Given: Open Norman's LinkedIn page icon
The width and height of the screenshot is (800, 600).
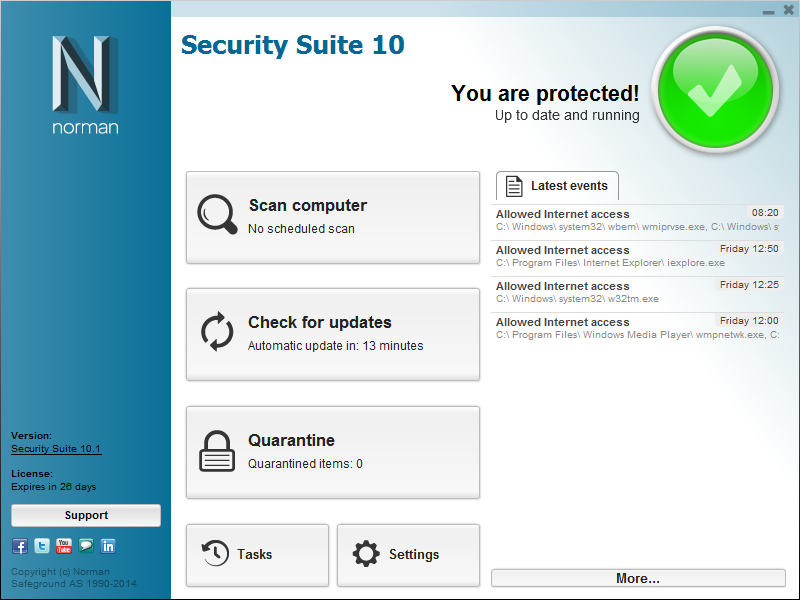Looking at the screenshot, I should tap(108, 546).
